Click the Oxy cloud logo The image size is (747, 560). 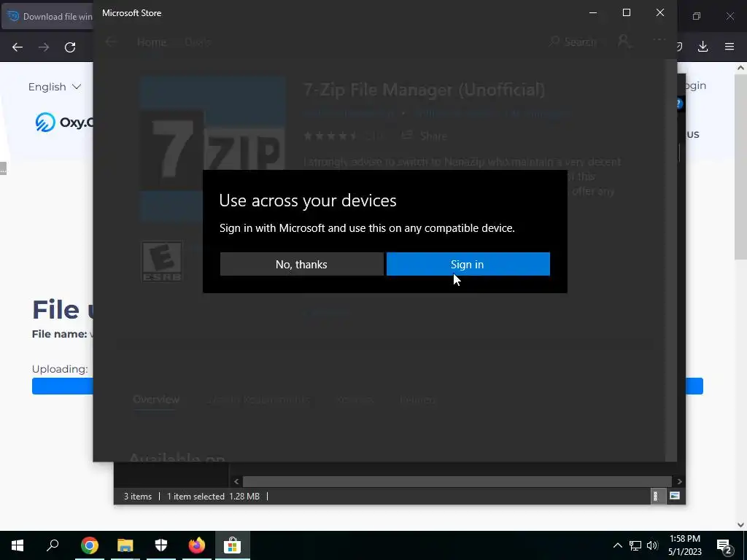[64, 122]
